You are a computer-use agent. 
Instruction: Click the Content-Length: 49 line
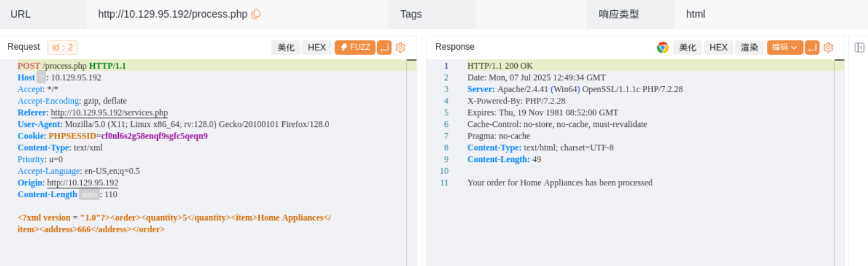tap(504, 159)
